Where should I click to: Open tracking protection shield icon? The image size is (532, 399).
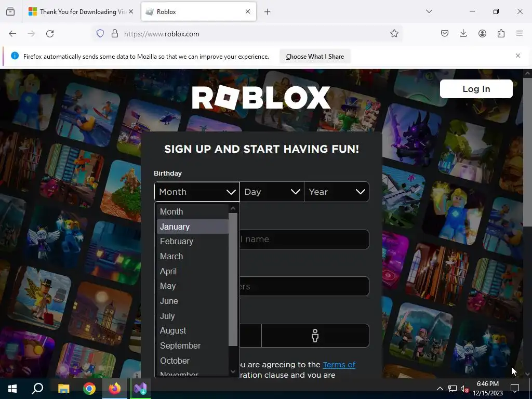(100, 34)
